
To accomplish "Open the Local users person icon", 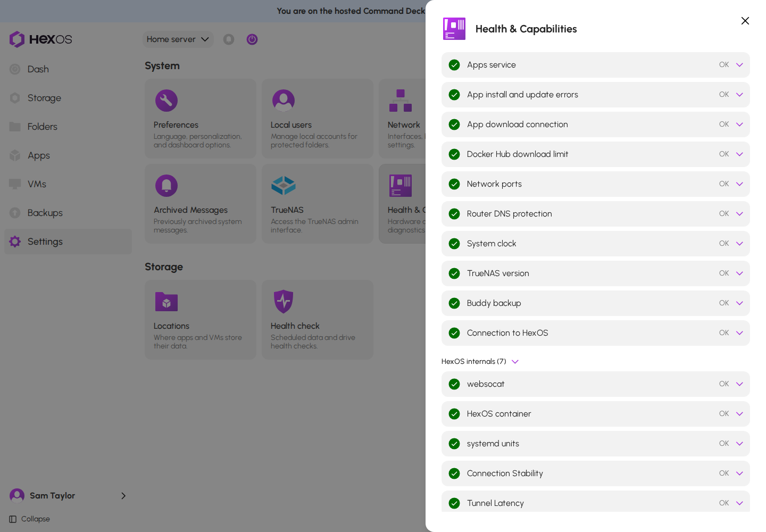I will (284, 101).
